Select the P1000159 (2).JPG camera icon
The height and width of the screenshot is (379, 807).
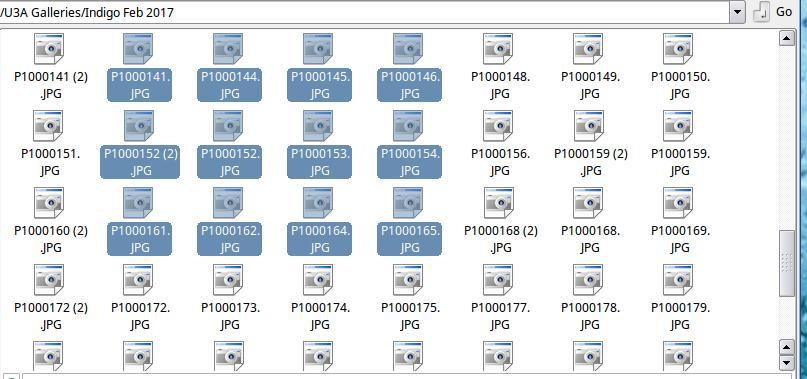(x=589, y=126)
